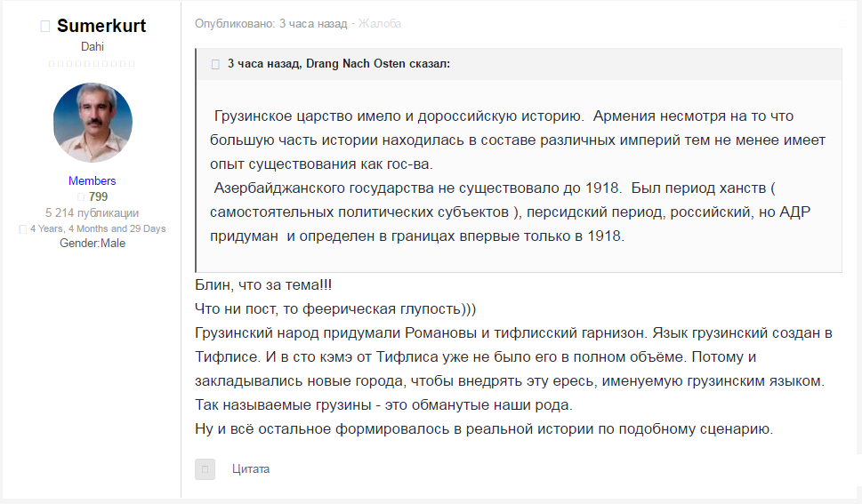Viewport: 862px width, 504px height.
Task: Click the Gender:Male profile field
Action: click(93, 243)
